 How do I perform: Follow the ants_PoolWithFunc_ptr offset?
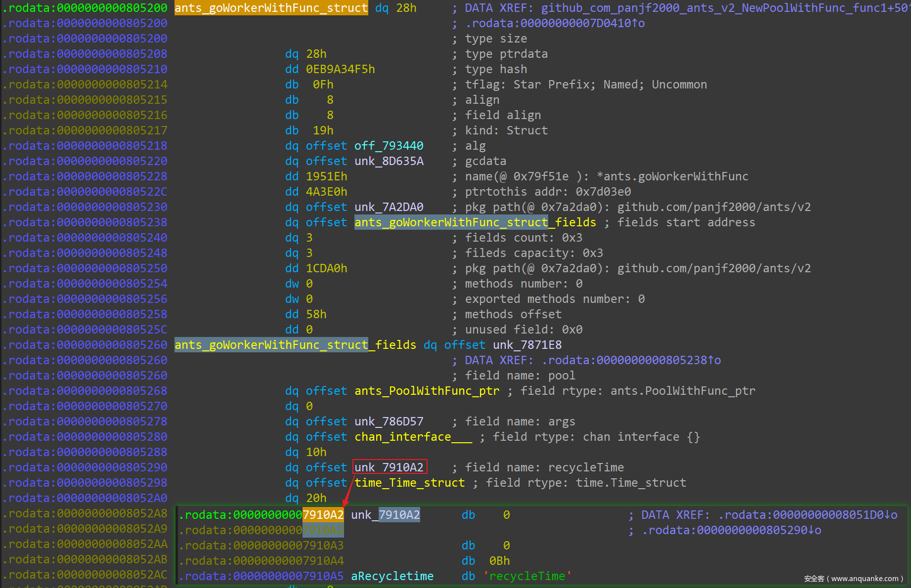point(427,391)
